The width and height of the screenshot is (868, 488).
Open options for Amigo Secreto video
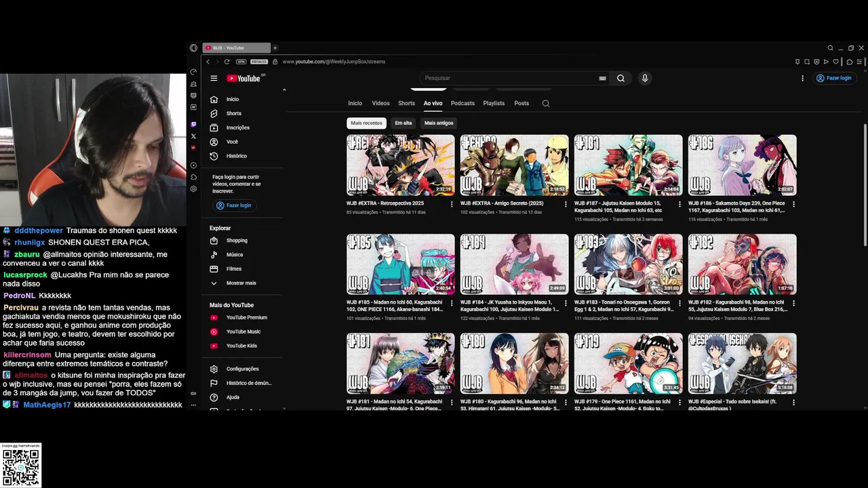coord(566,204)
